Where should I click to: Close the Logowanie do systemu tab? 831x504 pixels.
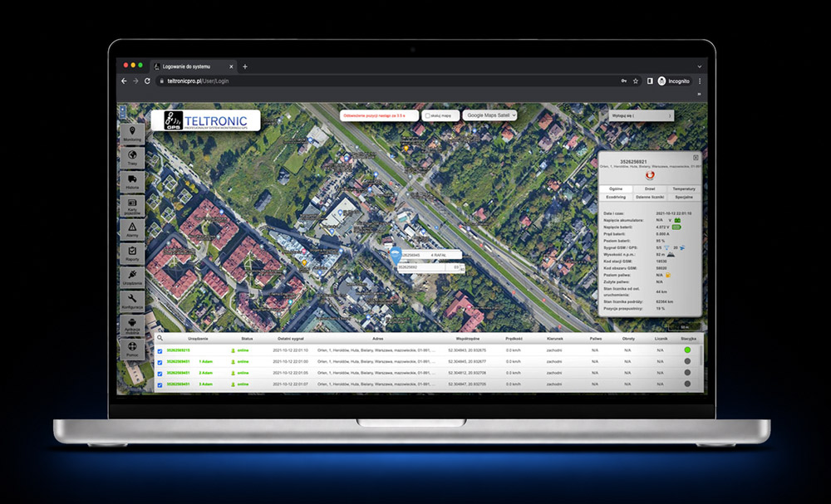(x=231, y=66)
